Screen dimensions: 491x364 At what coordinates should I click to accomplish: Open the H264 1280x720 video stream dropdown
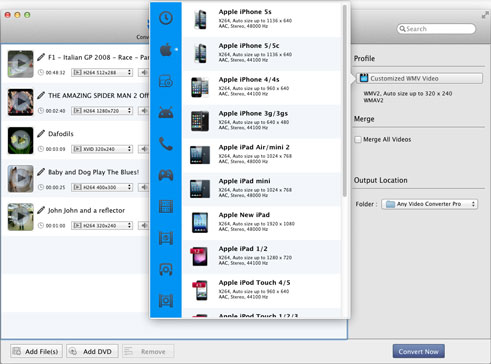102,111
